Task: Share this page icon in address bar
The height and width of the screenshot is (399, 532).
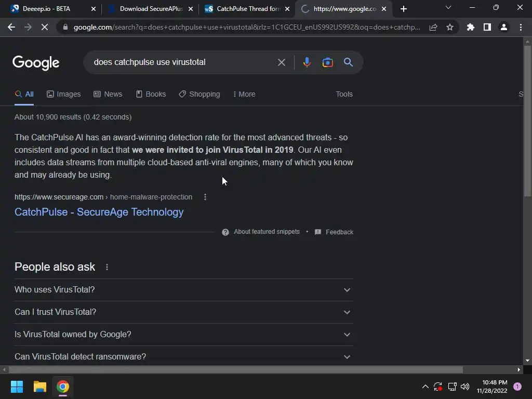Action: pos(433,27)
